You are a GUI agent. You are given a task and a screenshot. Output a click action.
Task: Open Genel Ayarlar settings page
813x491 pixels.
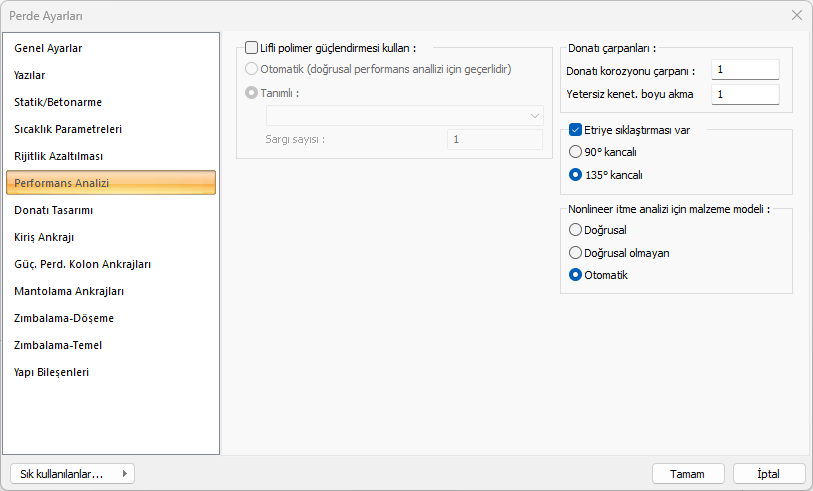coord(48,48)
